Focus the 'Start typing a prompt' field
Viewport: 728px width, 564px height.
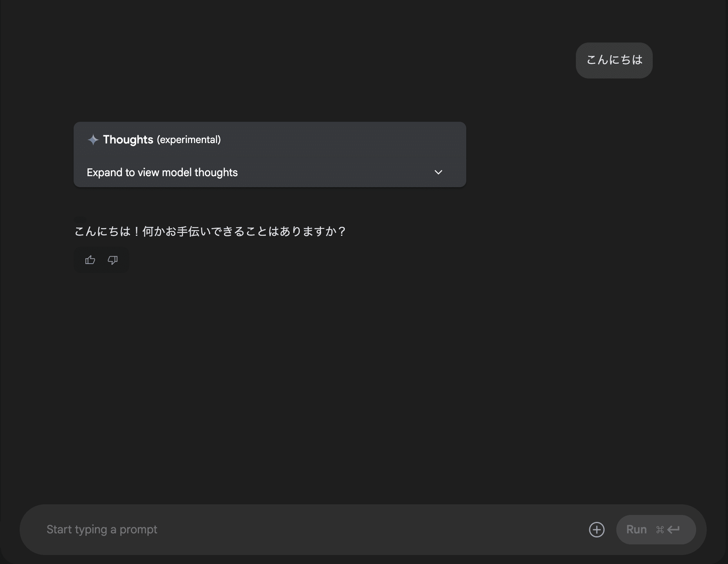[x=286, y=530]
